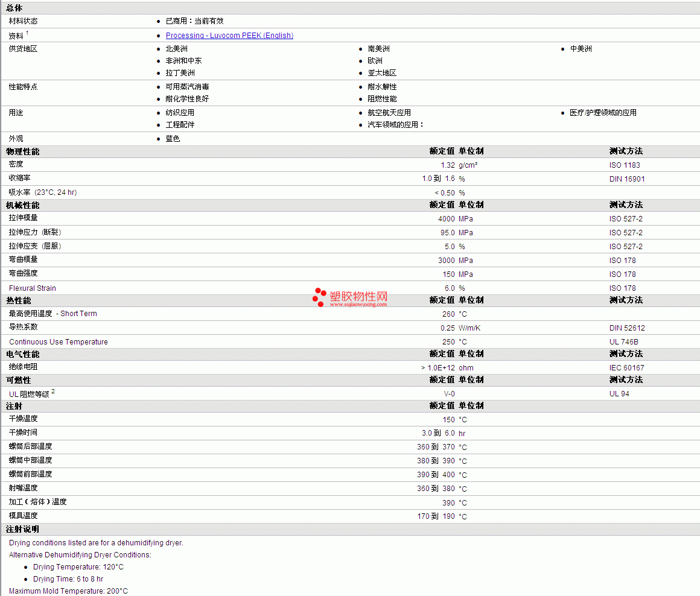The width and height of the screenshot is (700, 596).
Task: Click the 弯曲模量 value 3000
Action: pos(447,260)
